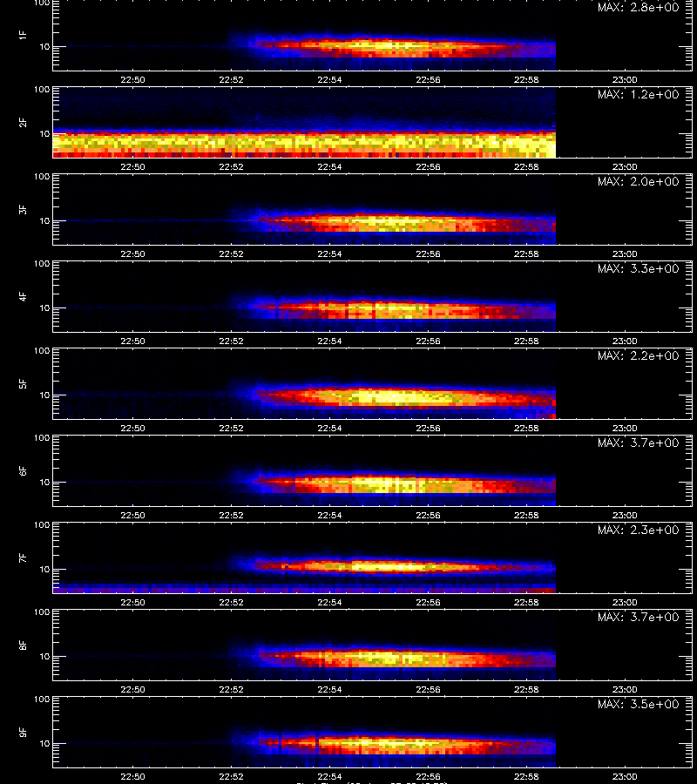The height and width of the screenshot is (784, 697).
Task: Click the yellow band in the 2F spectrogram
Action: 304,144
